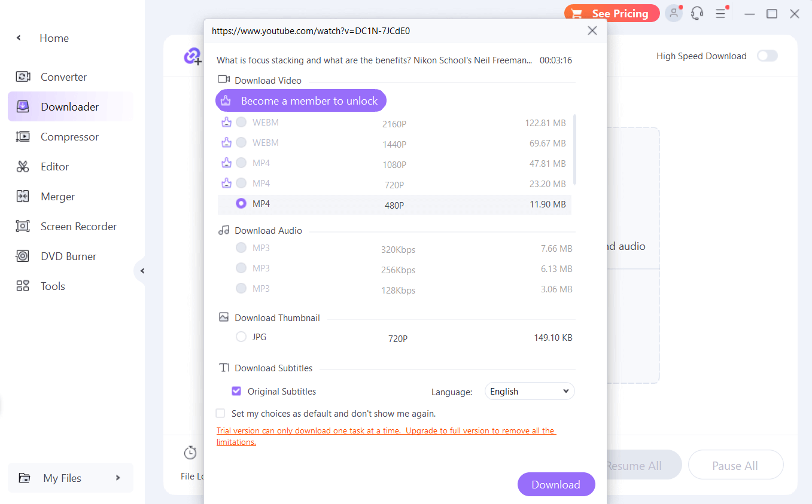Image resolution: width=812 pixels, height=504 pixels.
Task: Click the 00:03:16 video duration
Action: click(x=556, y=60)
